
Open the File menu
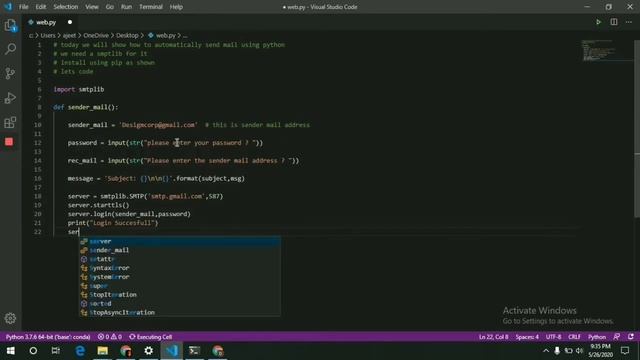click(24, 7)
